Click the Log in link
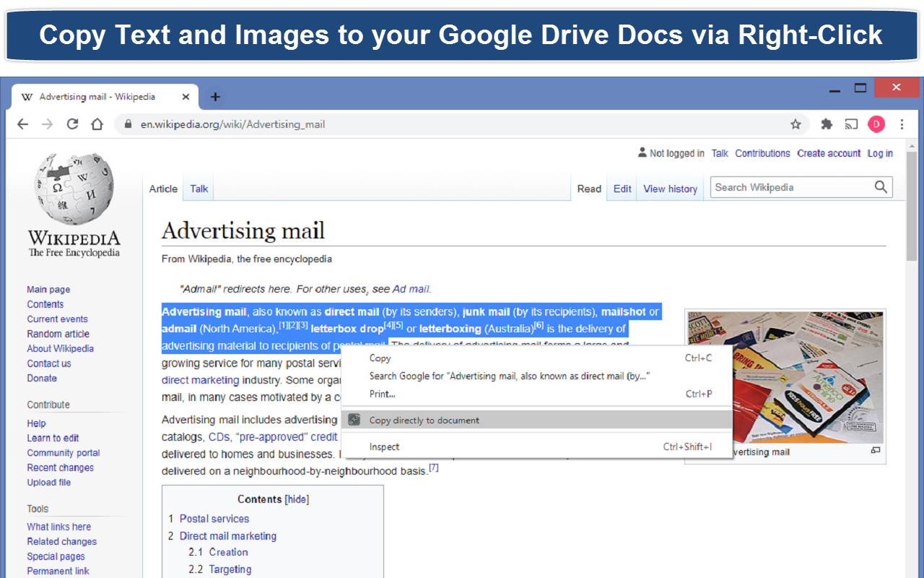924x578 pixels. pos(880,153)
